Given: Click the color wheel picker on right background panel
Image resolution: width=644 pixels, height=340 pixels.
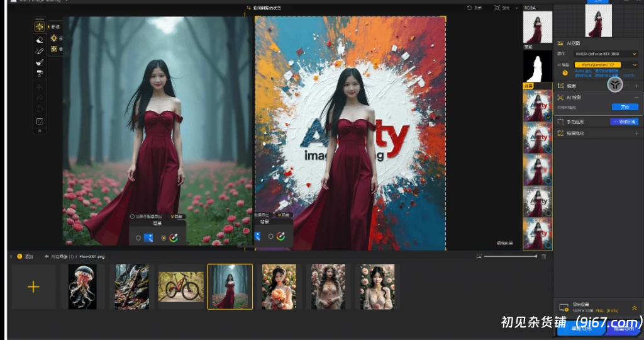Looking at the screenshot, I should click(x=281, y=236).
